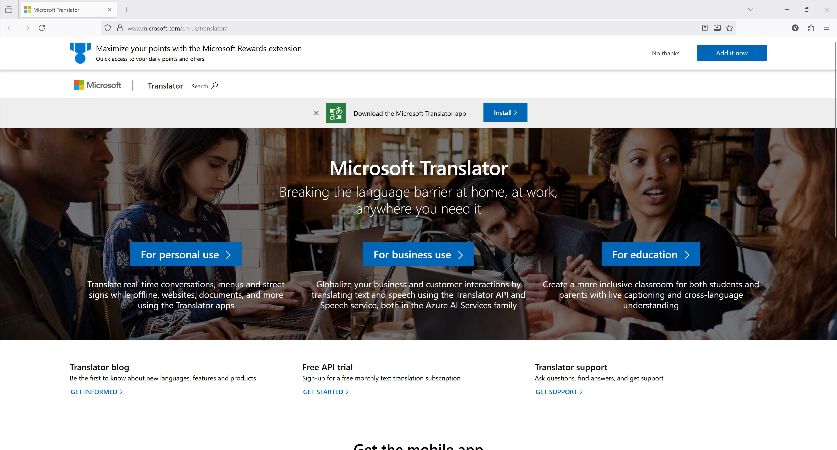This screenshot has height=450, width=837.
Task: Click the translate page icon in address bar
Action: [x=717, y=28]
